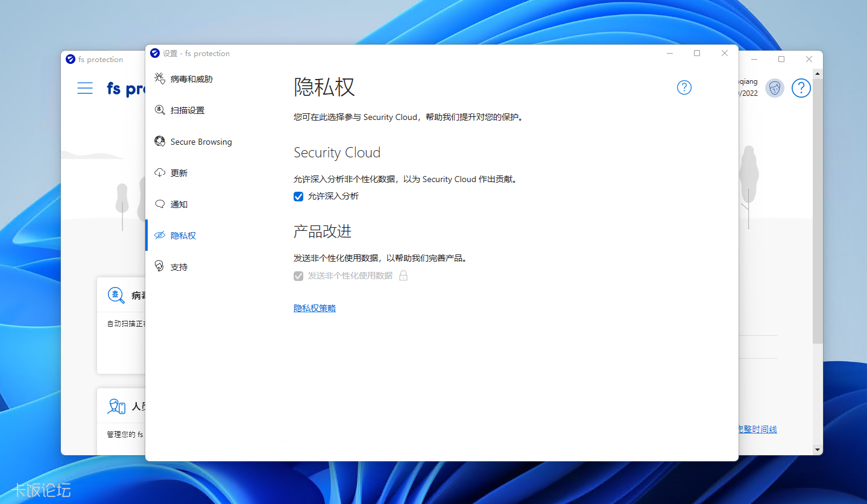Click the avatar icon in the main window

774,88
